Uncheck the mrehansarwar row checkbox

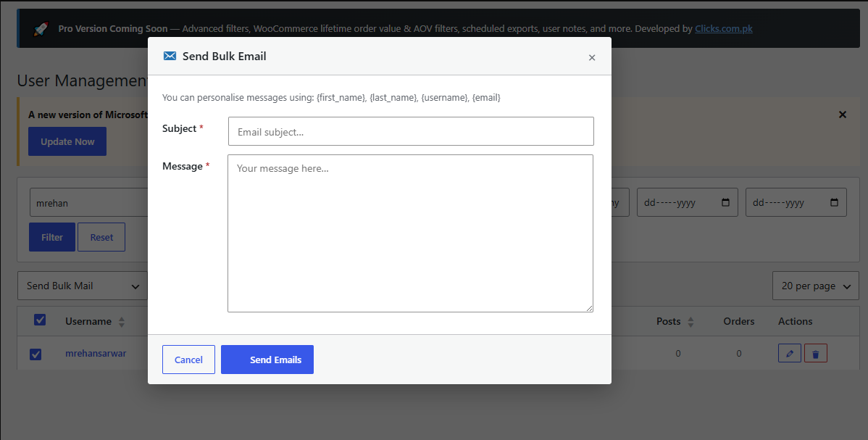36,354
